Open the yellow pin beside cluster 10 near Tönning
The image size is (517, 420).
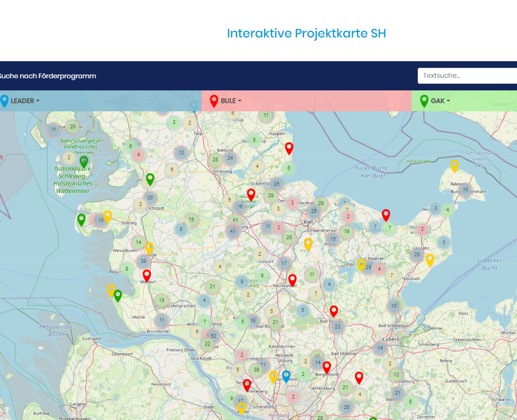pos(107,217)
